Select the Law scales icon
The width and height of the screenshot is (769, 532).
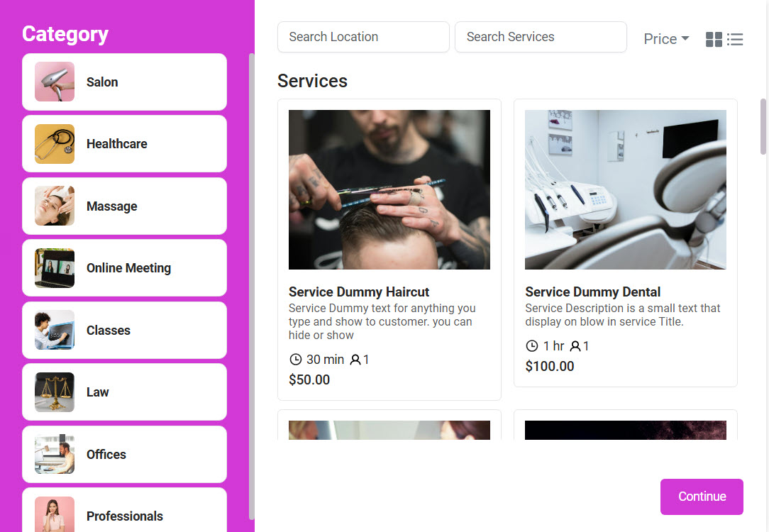click(x=55, y=392)
